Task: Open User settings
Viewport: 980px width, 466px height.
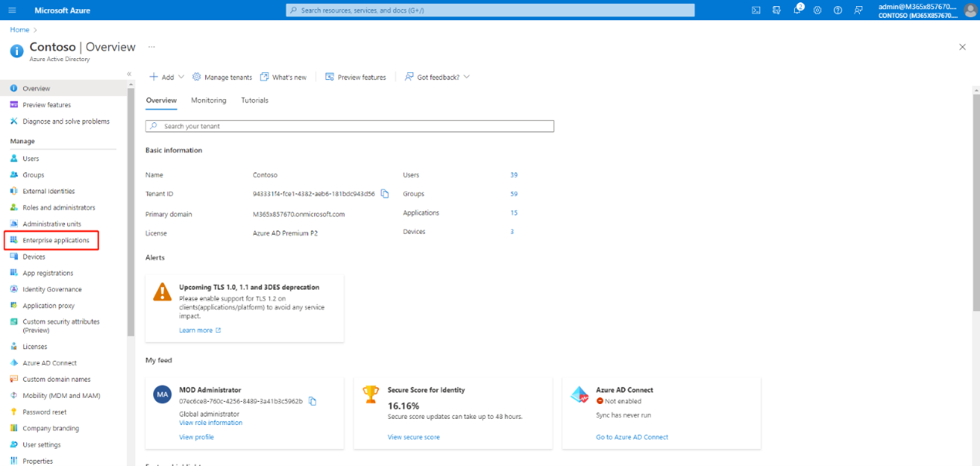Action: [x=42, y=444]
